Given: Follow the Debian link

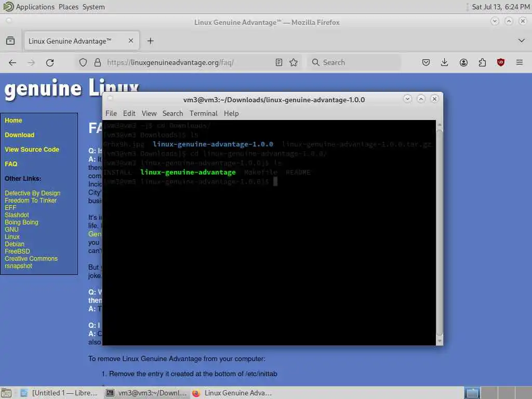Looking at the screenshot, I should pos(15,244).
